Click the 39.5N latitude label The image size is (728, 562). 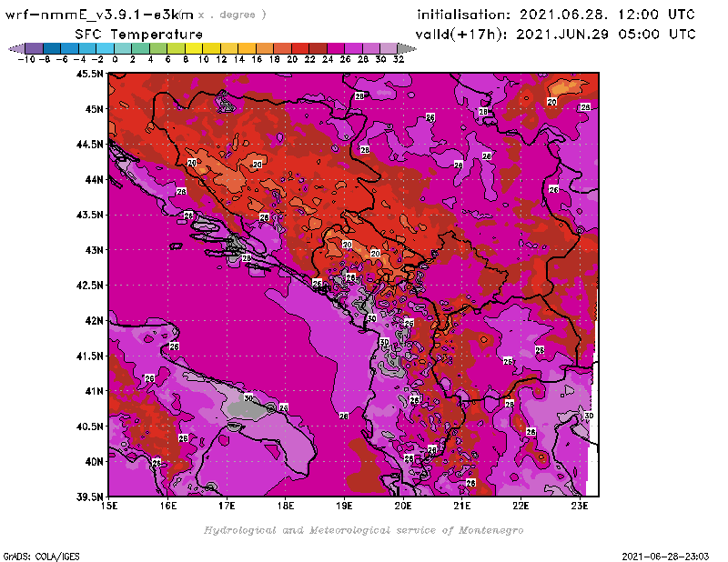[x=90, y=497]
